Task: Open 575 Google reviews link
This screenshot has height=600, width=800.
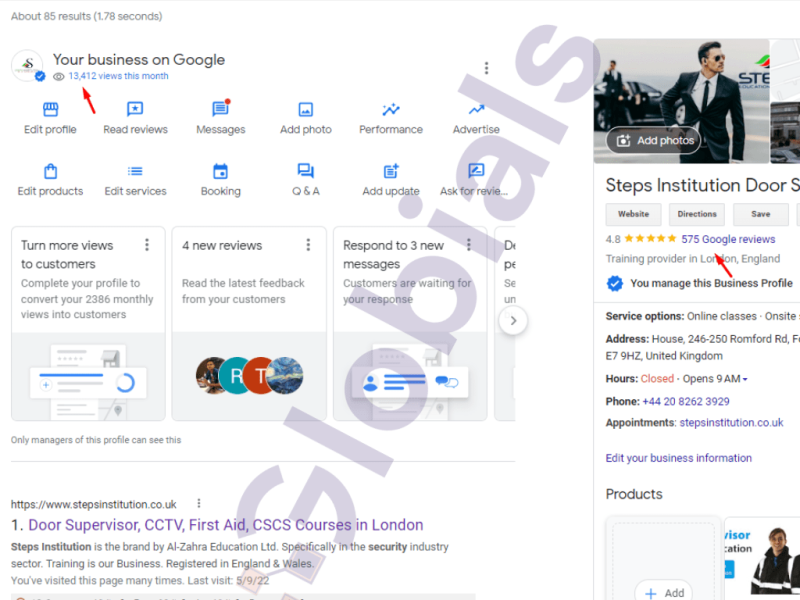Action: (x=728, y=239)
